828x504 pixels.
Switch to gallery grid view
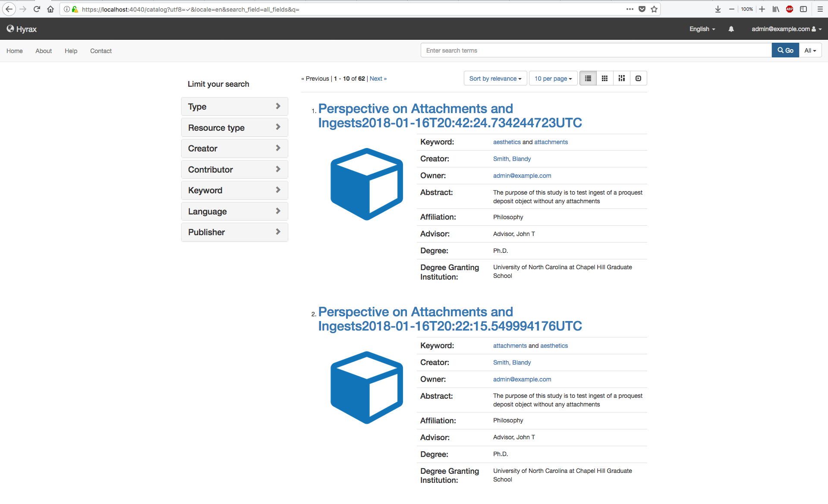point(605,78)
